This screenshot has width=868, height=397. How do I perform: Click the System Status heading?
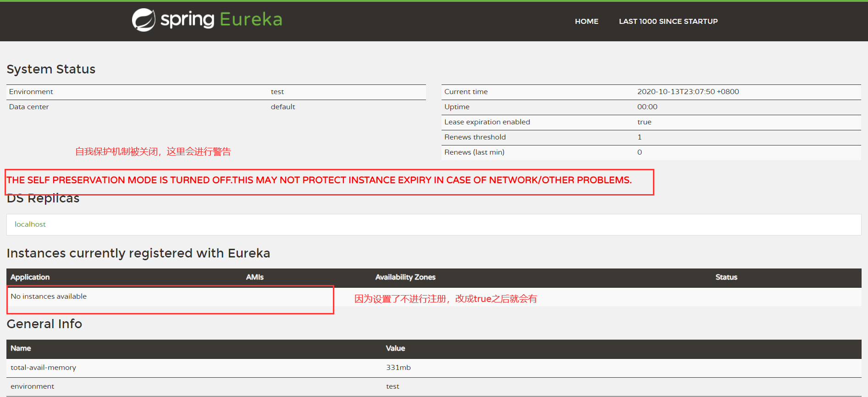[51, 69]
